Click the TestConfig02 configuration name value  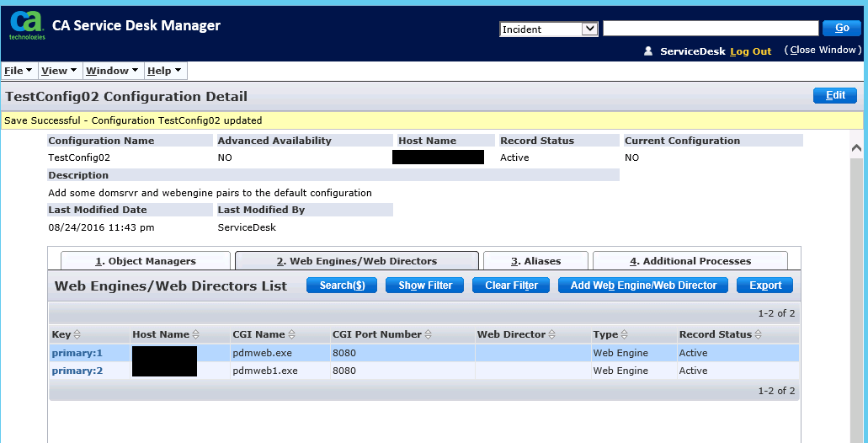click(79, 157)
